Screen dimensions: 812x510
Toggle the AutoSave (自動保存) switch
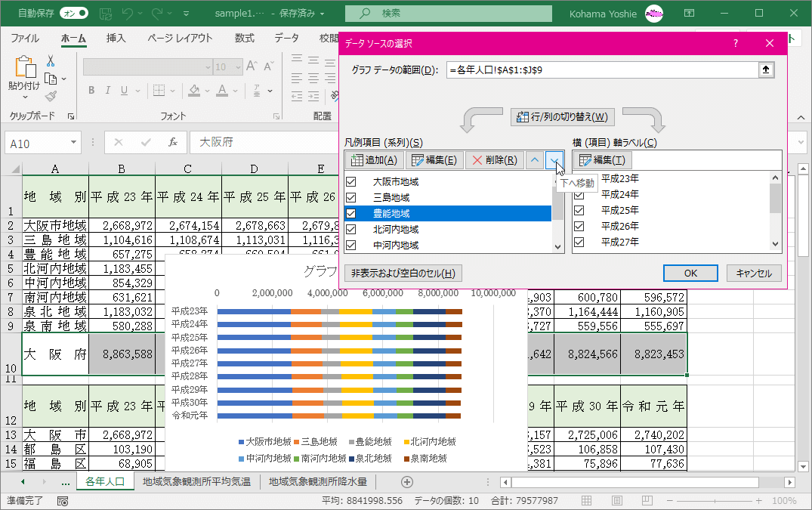point(73,13)
